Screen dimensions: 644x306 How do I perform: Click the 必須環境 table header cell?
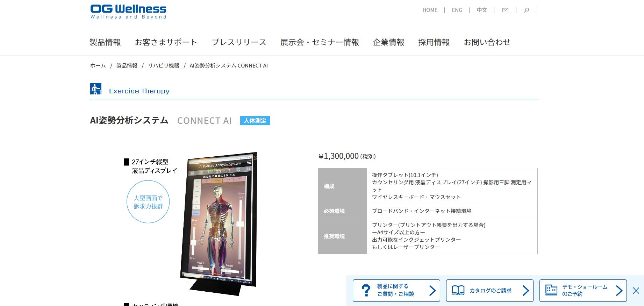pyautogui.click(x=343, y=211)
